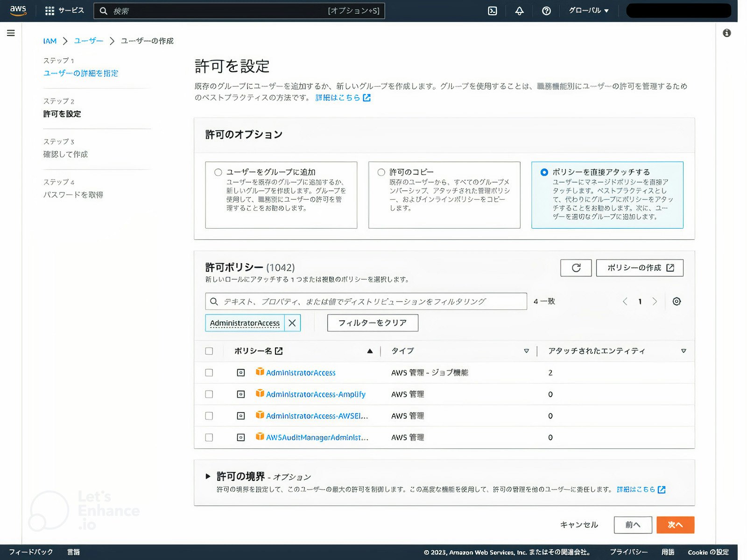Click the フィルターをクリア button
Image resolution: width=747 pixels, height=560 pixels.
(373, 323)
